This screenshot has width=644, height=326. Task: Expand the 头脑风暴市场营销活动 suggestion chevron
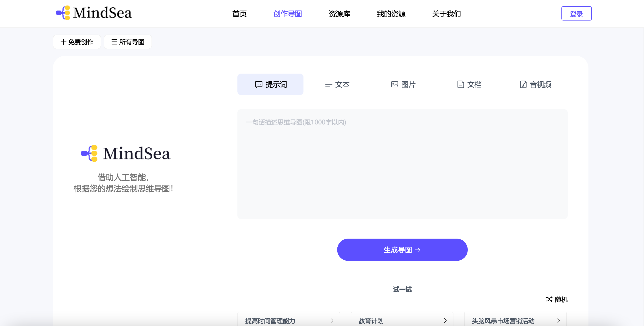(x=559, y=320)
